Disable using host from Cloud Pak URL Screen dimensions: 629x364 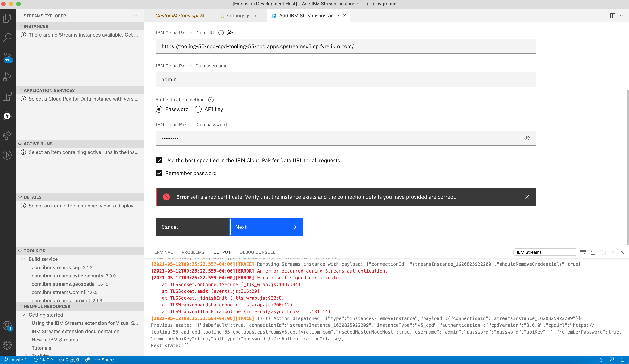click(x=159, y=160)
